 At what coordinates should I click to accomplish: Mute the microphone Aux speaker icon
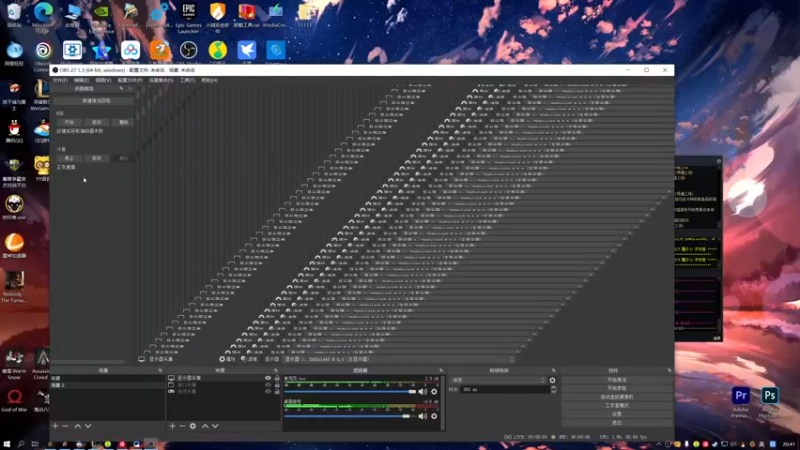click(x=422, y=392)
